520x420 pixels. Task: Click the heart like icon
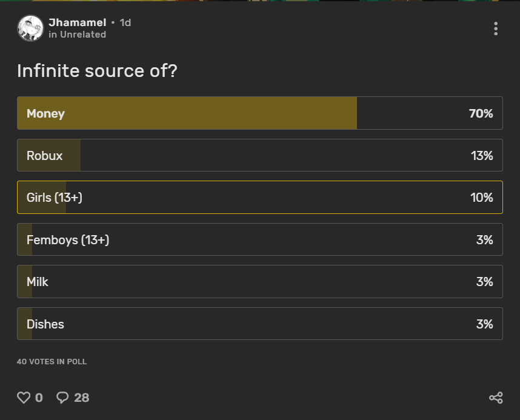tap(24, 398)
